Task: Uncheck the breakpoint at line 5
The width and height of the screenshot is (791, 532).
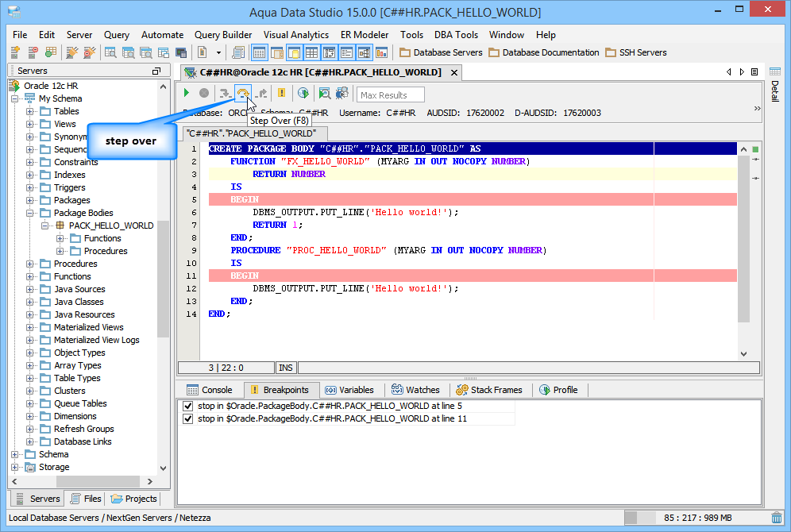Action: (x=188, y=406)
